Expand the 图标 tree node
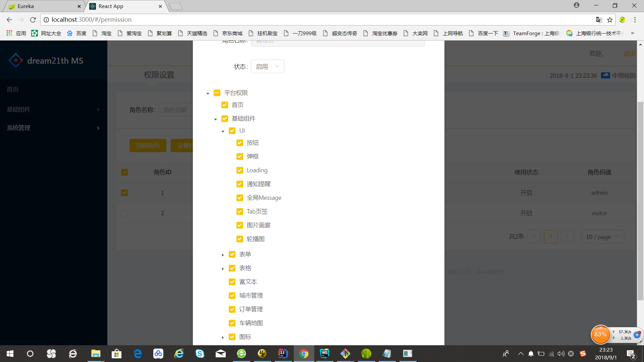644x362 pixels. click(x=223, y=338)
